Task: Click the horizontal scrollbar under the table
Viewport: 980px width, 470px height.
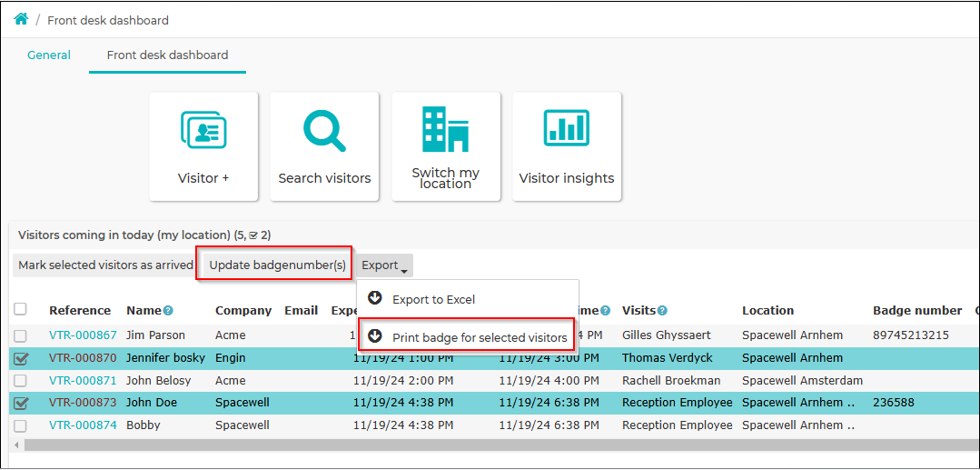Action: 494,445
